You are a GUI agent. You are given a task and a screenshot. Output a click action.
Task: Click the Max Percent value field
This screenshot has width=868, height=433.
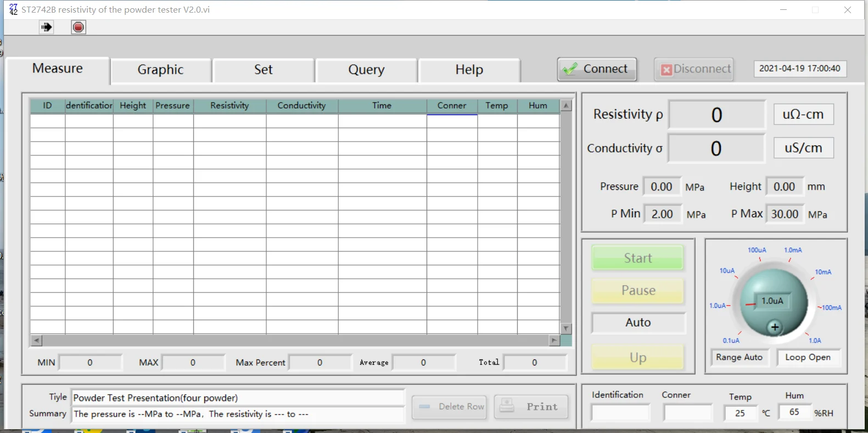pyautogui.click(x=320, y=363)
